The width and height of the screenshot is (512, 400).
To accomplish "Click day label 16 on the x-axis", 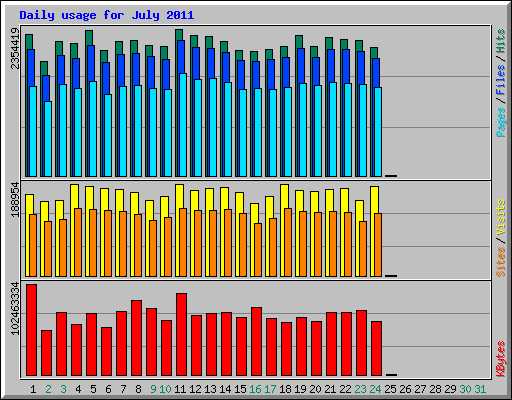I will [x=255, y=389].
